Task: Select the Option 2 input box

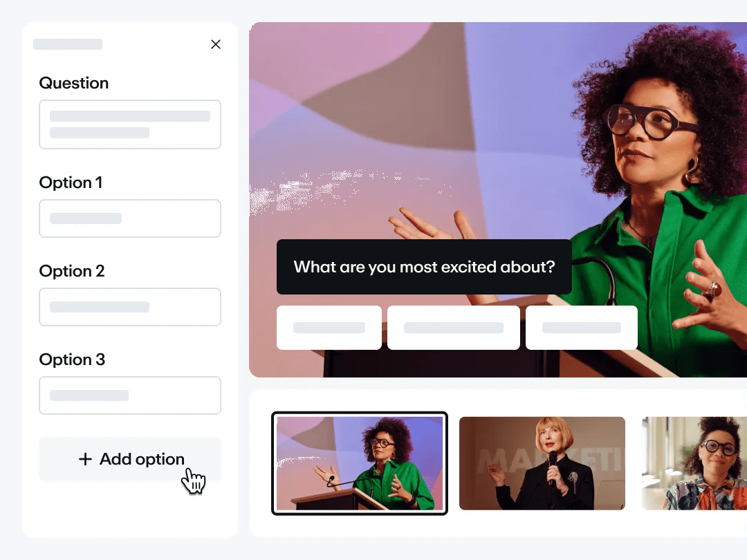Action: point(129,307)
